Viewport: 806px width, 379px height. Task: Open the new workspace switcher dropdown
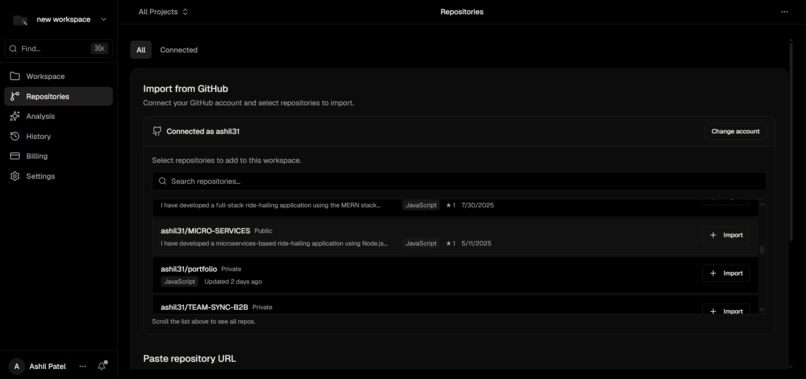point(60,20)
